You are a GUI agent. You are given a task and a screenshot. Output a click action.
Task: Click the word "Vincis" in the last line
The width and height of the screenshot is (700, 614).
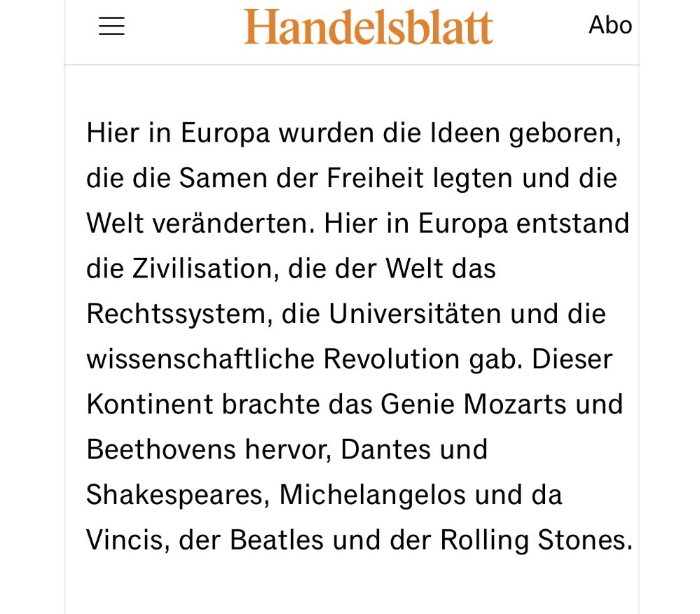point(126,540)
